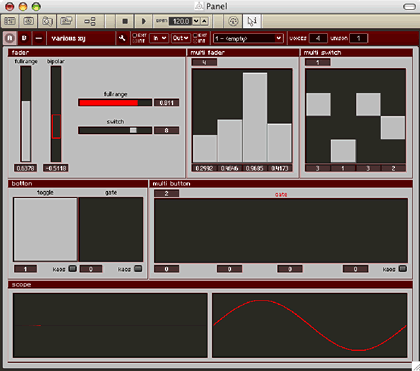Click the left scope display with the flat line
The width and height of the screenshot is (420, 371).
110,325
